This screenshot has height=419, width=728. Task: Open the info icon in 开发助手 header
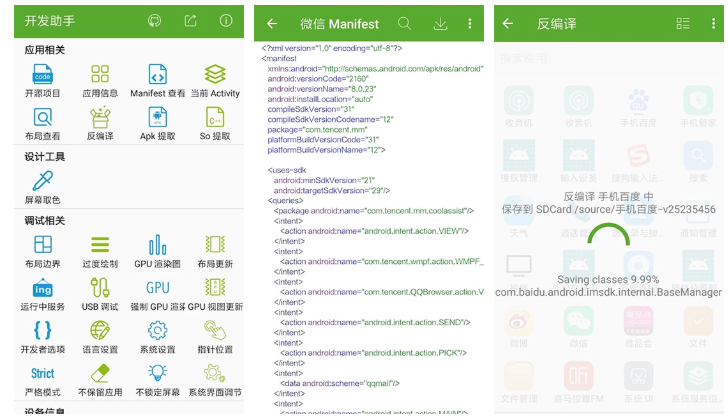226,20
